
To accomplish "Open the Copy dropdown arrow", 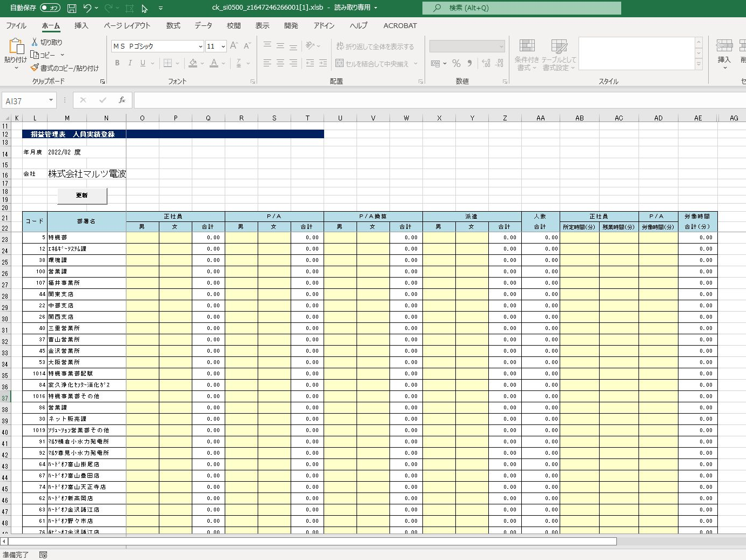I will pos(62,55).
